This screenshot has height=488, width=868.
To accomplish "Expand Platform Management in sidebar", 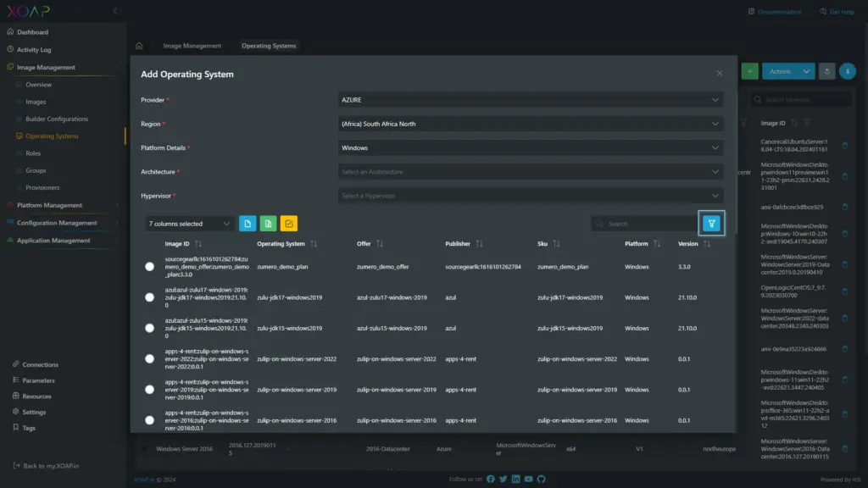I will pyautogui.click(x=63, y=205).
